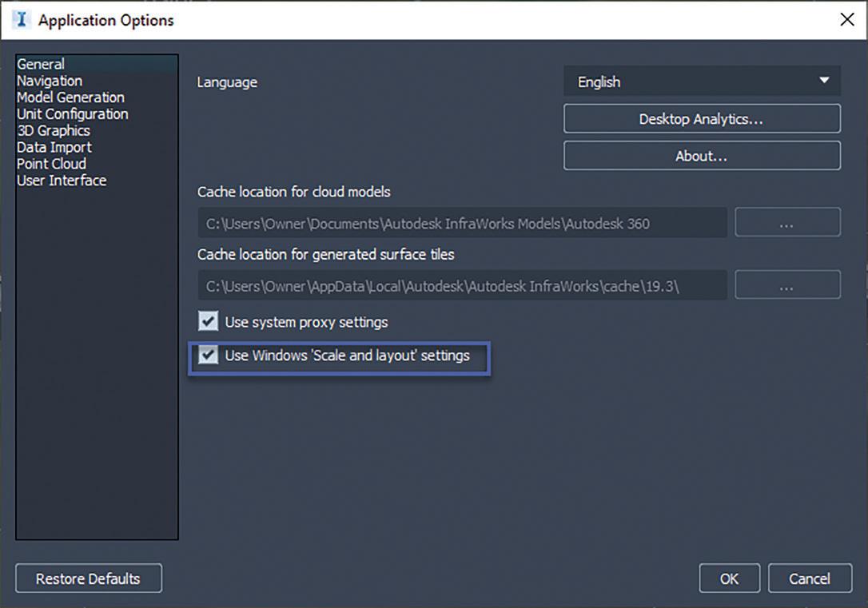This screenshot has height=608, width=868.
Task: Go to 3D Graphics settings
Action: pyautogui.click(x=53, y=130)
